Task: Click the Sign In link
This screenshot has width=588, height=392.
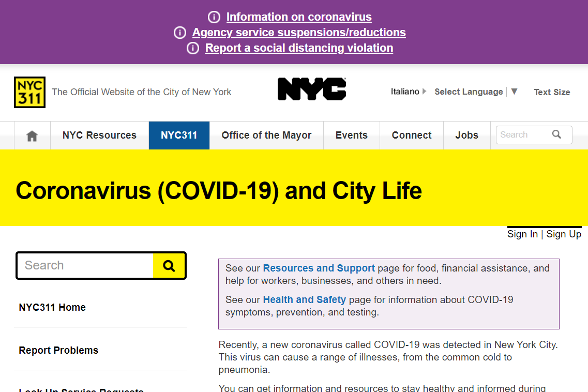Action: coord(522,234)
